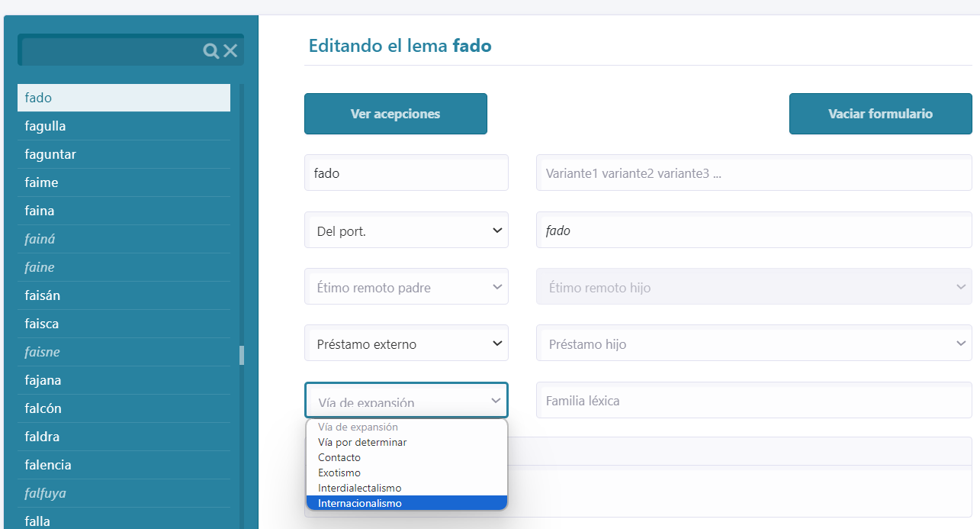Screen dimensions: 980x529
Task: Click the Familia léxica input field
Action: [753, 401]
